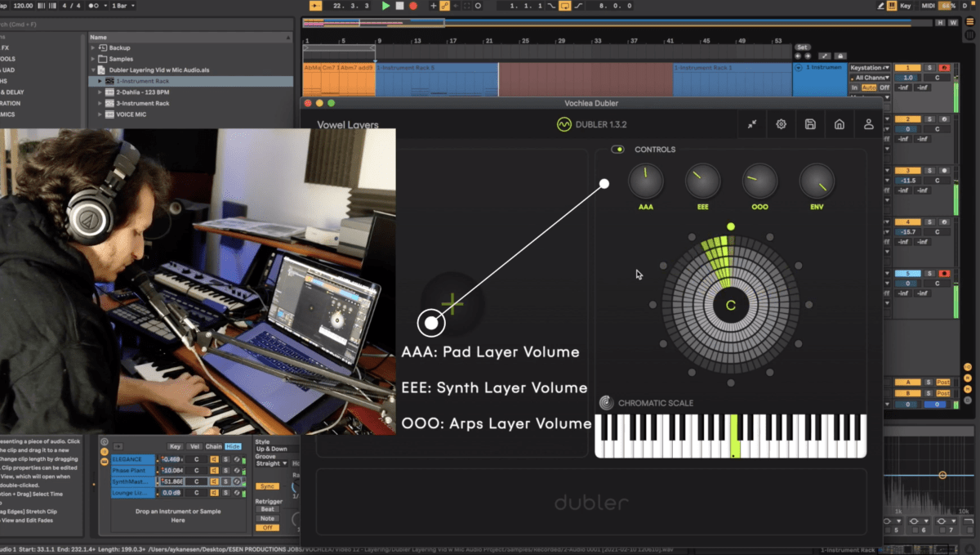Click the Hide tab in rack

tap(233, 446)
